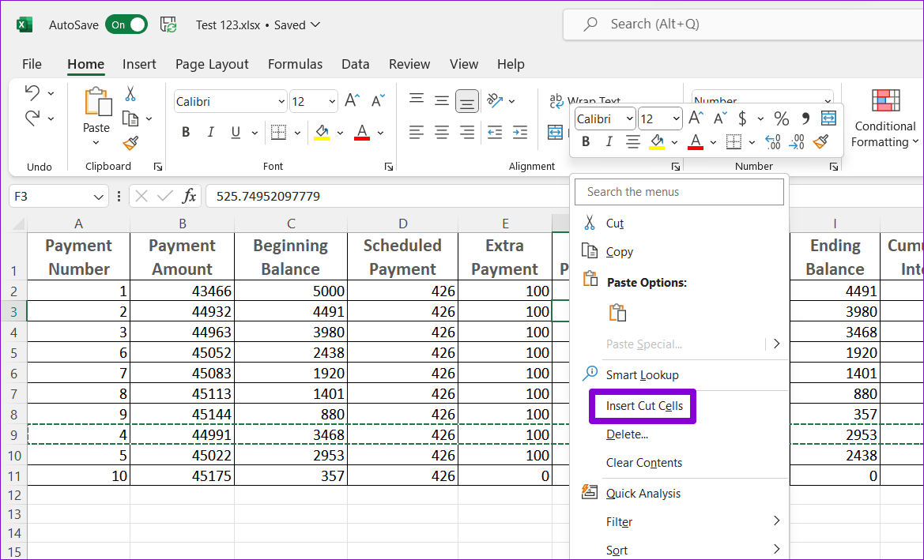Click the Conditional Formatting icon
The width and height of the screenshot is (924, 560).
tap(885, 101)
